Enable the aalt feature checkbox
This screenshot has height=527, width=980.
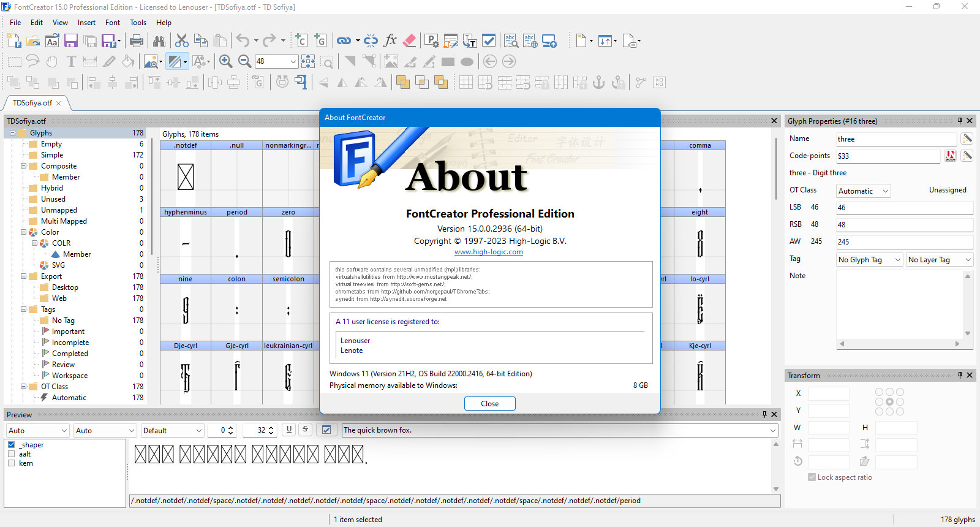(11, 454)
